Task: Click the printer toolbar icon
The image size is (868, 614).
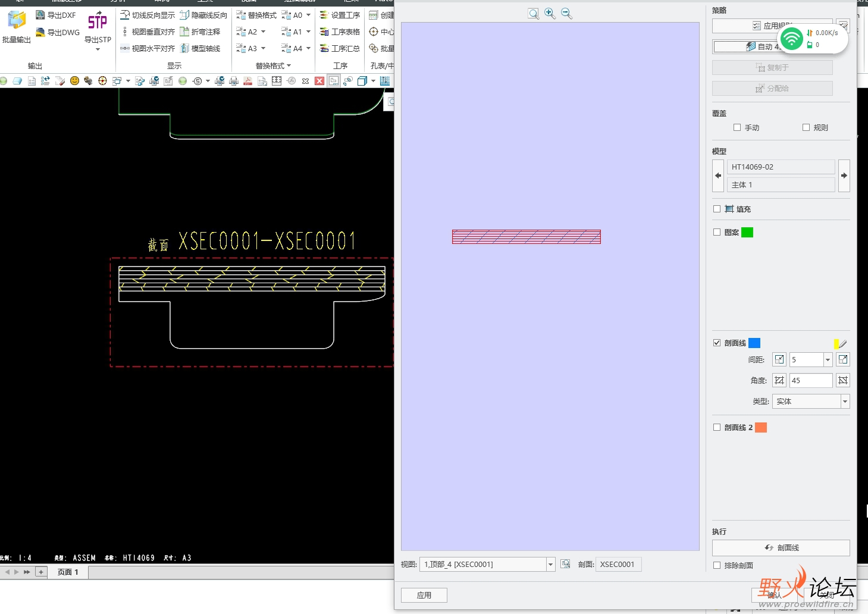Action: [x=234, y=81]
